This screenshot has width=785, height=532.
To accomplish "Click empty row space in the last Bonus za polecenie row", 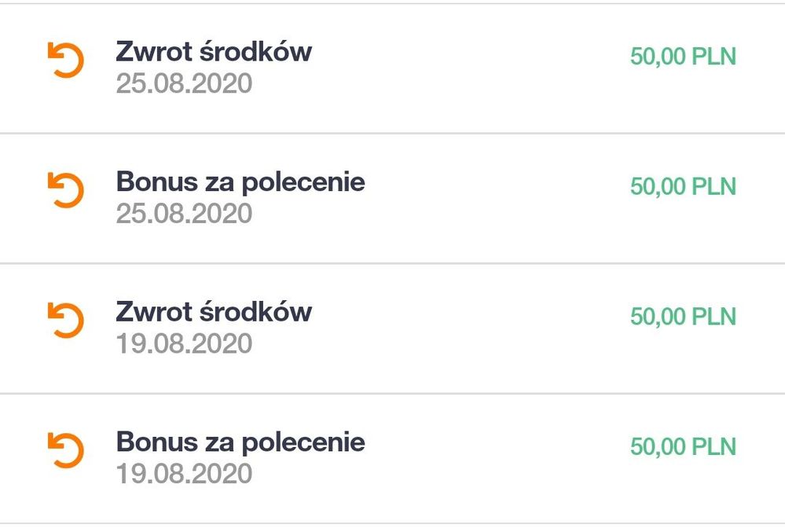I will pos(495,458).
